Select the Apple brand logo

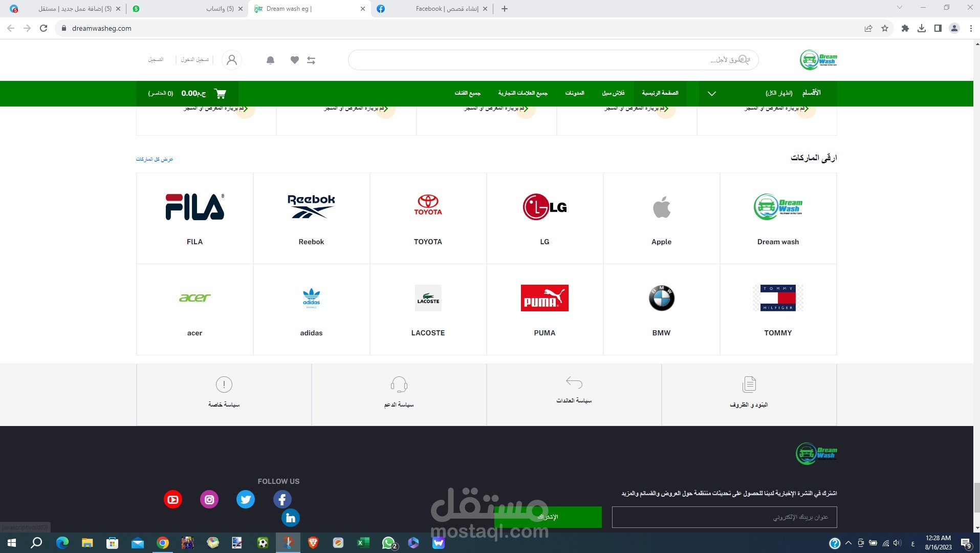661,207
